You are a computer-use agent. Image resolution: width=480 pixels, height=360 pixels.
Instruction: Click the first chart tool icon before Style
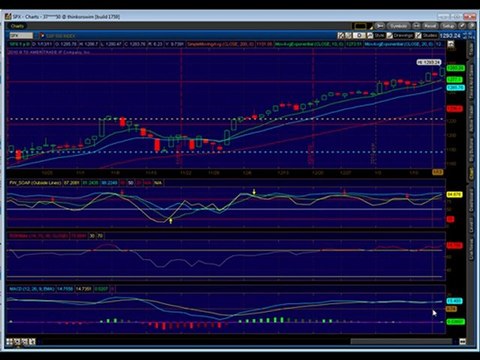[341, 35]
